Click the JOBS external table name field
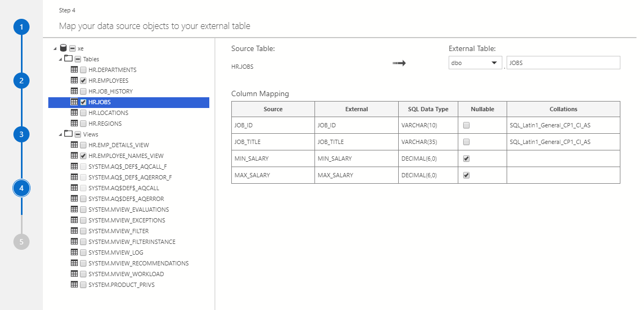The image size is (644, 310). tap(562, 62)
